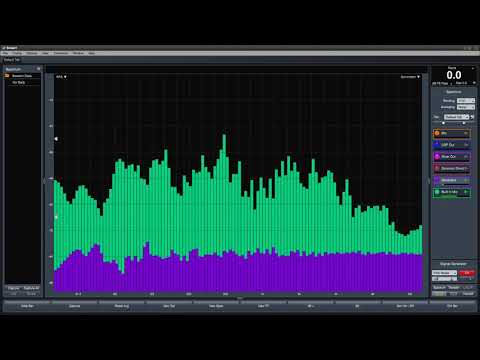This screenshot has width=480, height=360.
Task: Click Spectrum in the bottom command bar
Action: point(74,306)
